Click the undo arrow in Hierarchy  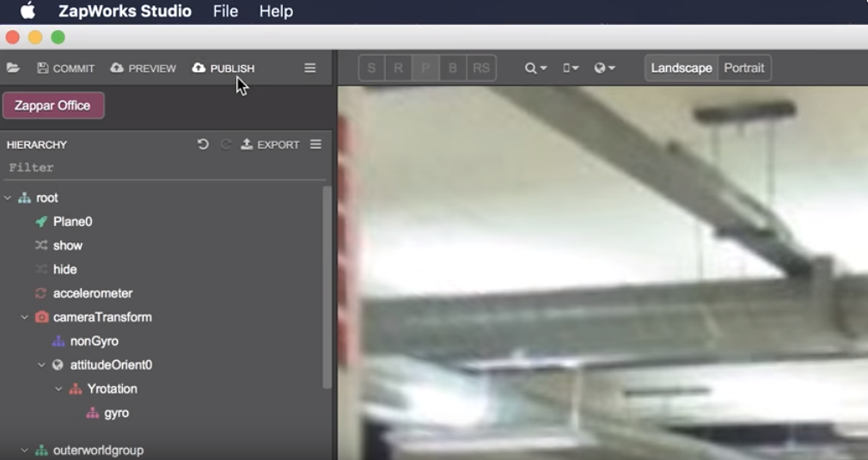203,144
